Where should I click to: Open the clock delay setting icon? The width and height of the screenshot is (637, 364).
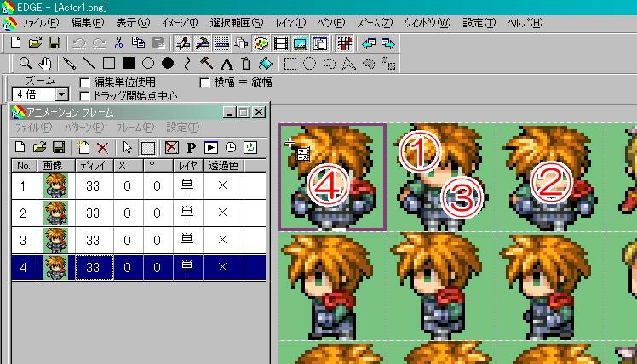[x=230, y=147]
